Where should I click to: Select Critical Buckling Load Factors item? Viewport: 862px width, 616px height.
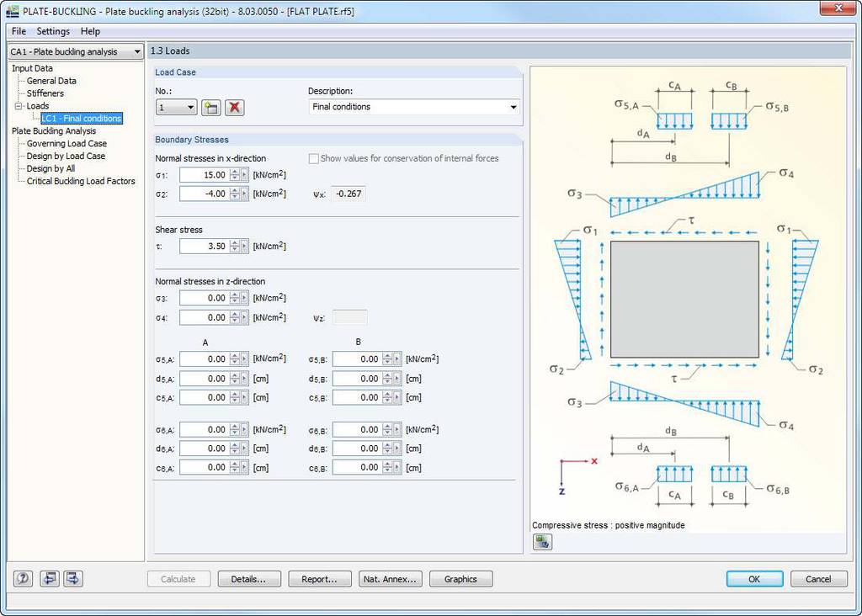click(81, 181)
